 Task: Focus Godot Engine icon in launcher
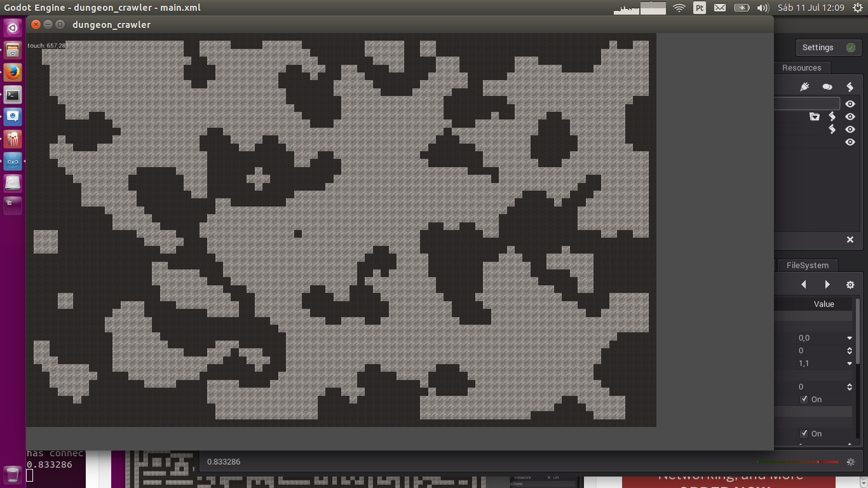click(x=13, y=161)
